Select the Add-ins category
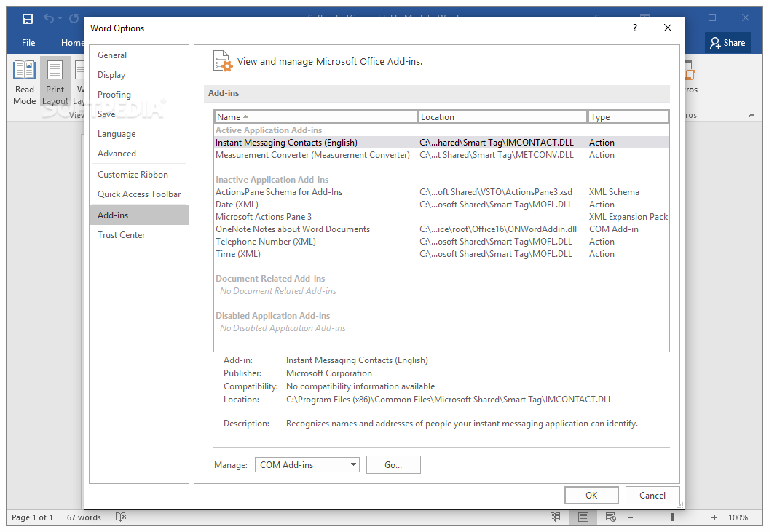Image resolution: width=769 pixels, height=532 pixels. (x=139, y=215)
